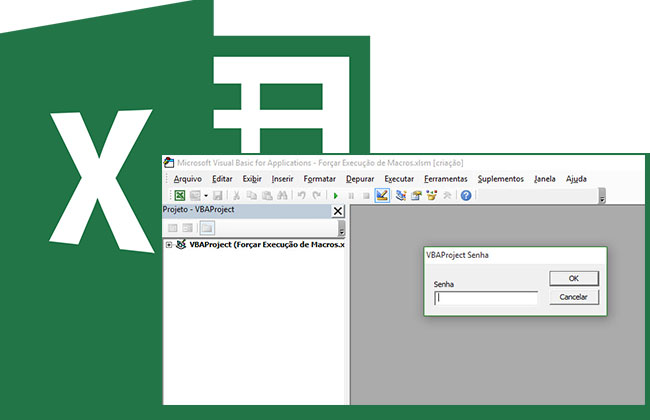
Task: Open the Suplementos menu
Action: point(500,179)
